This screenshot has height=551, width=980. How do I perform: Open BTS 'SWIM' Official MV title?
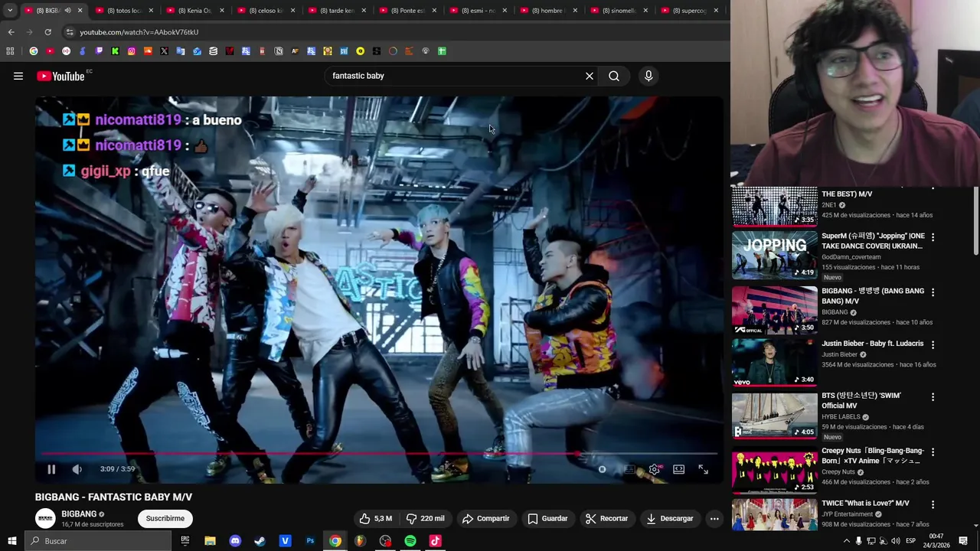click(x=861, y=400)
